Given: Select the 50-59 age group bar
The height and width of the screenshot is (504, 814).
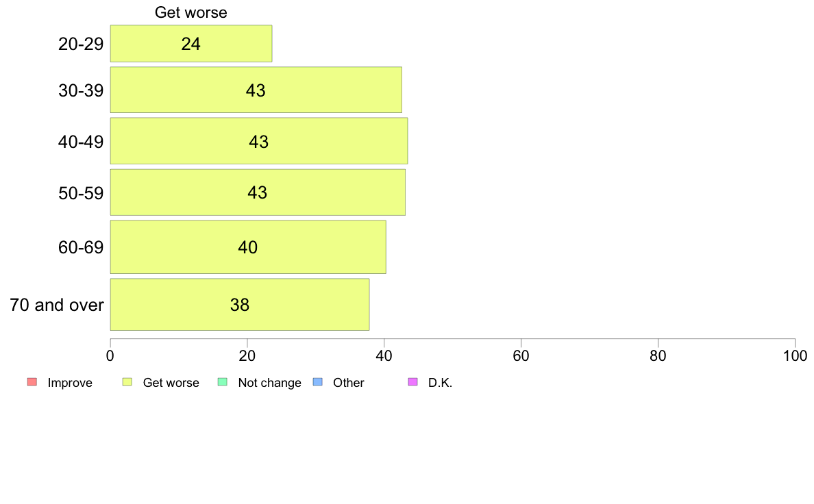Looking at the screenshot, I should (258, 192).
